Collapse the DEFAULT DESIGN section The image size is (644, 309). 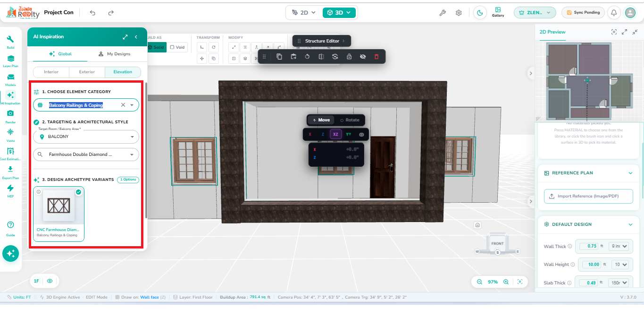click(630, 224)
